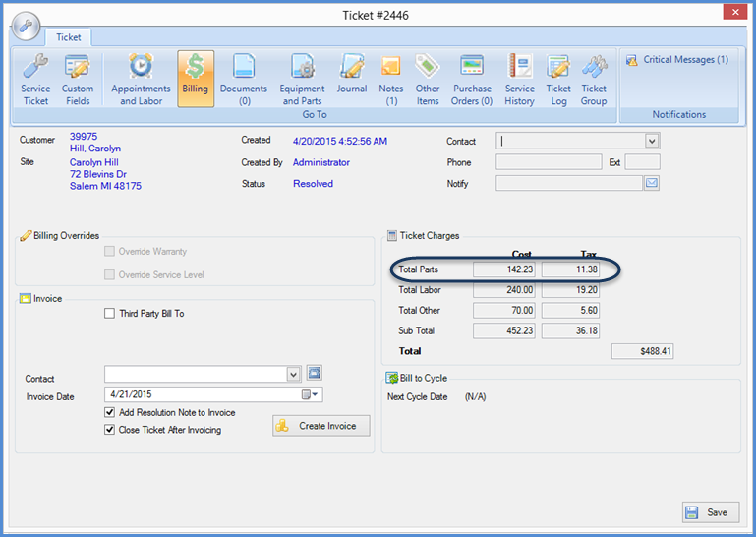Screen dimensions: 756x537
Task: Click Total Labor cost 240.00
Action: 504,289
